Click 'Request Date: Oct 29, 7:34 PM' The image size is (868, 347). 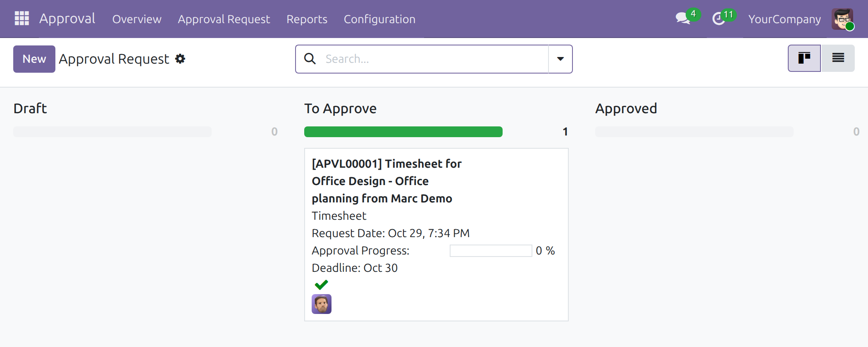tap(391, 233)
